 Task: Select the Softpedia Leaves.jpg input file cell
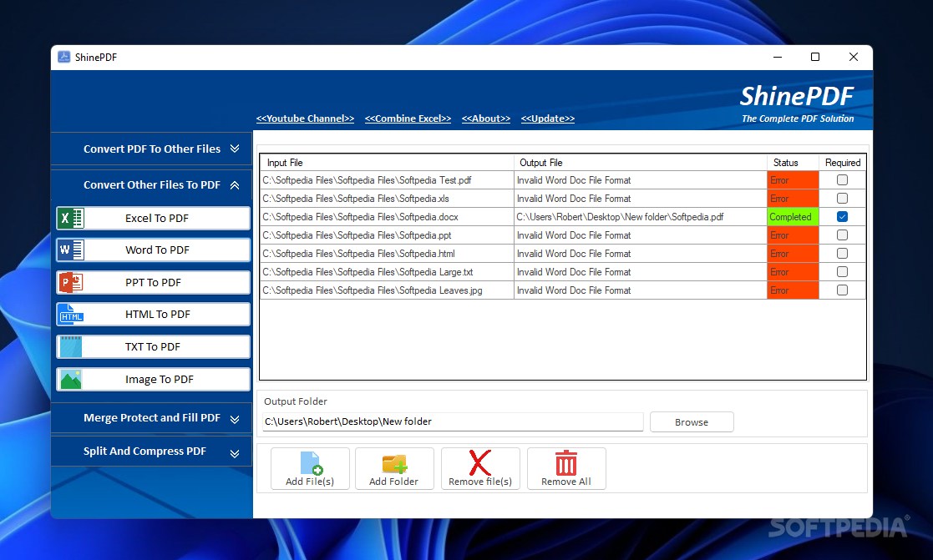[387, 290]
